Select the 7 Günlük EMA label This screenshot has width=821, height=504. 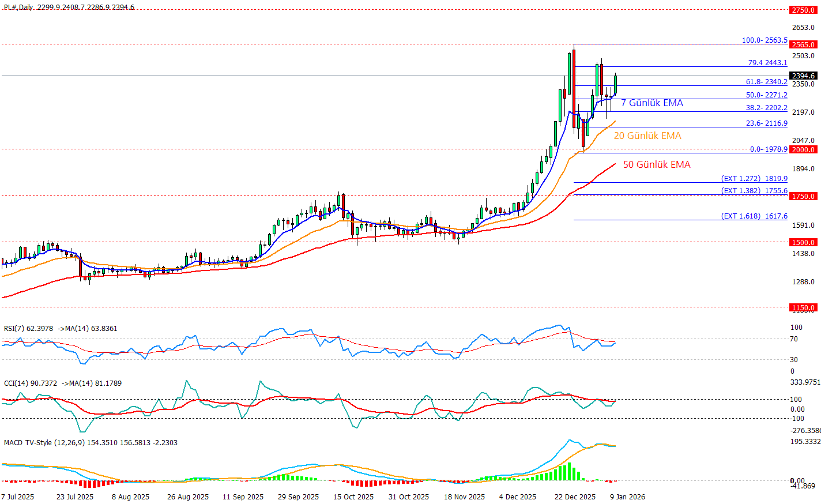651,103
